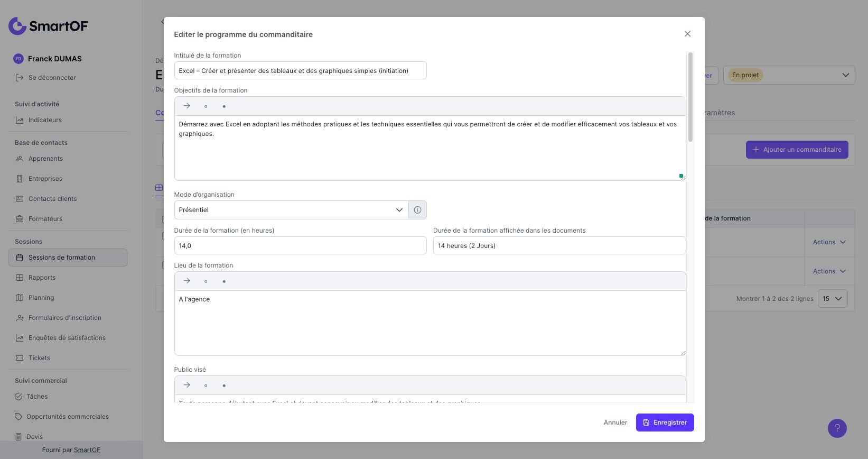
Task: Click the hollow bullet icon in Objectifs toolbar
Action: tap(206, 106)
